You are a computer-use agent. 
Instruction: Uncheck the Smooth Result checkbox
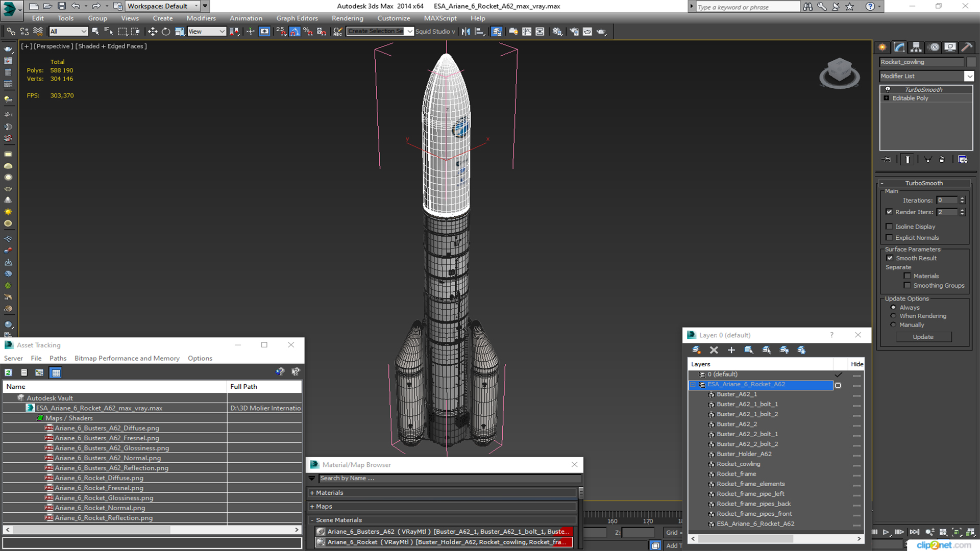point(890,258)
